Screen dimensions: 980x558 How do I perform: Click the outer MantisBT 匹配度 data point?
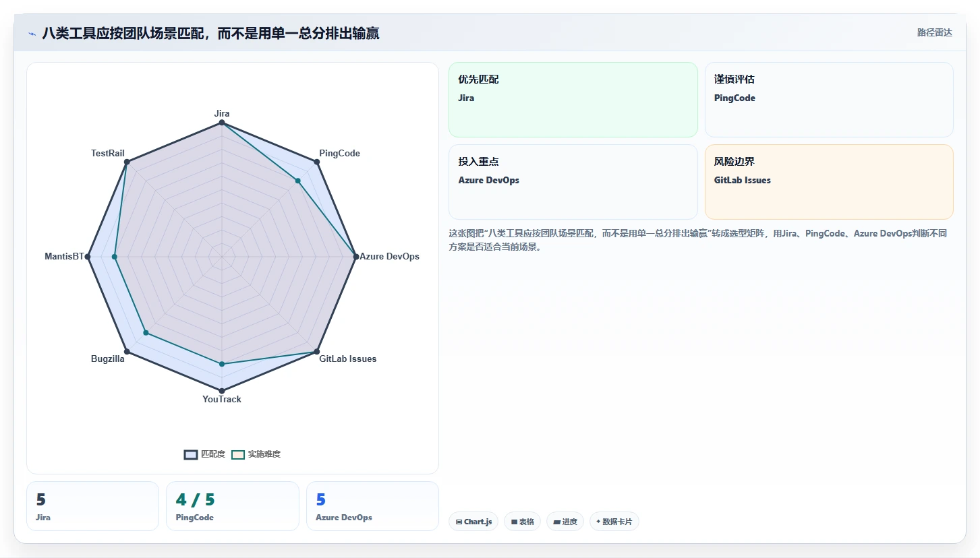[88, 256]
